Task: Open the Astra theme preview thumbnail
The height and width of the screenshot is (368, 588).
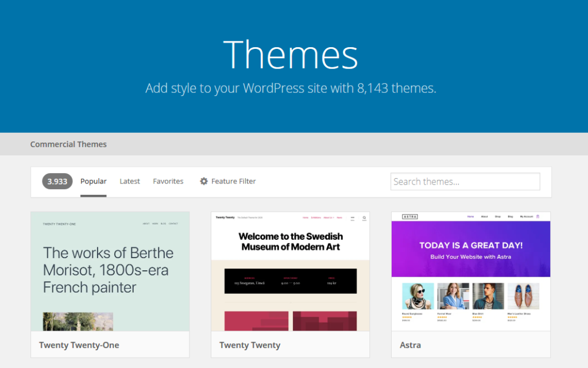Action: (471, 271)
